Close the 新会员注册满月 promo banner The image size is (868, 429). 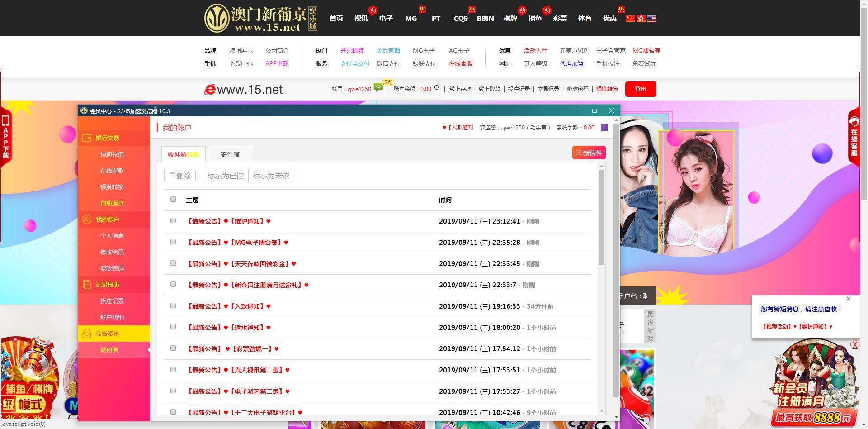point(854,345)
